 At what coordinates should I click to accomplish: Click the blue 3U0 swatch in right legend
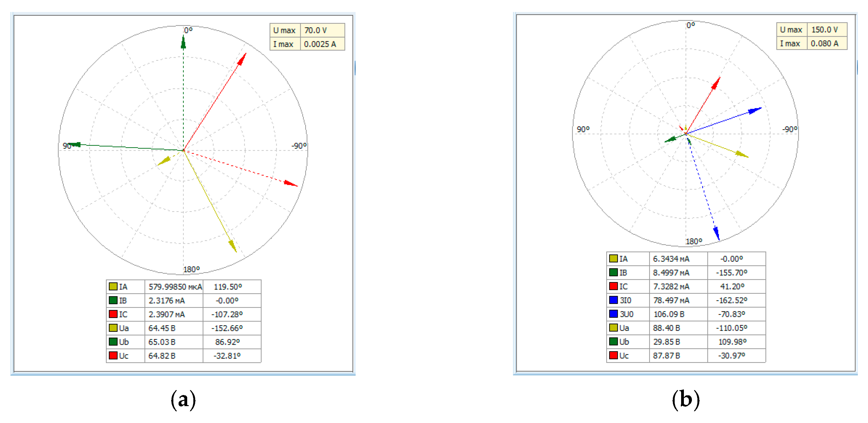click(613, 314)
